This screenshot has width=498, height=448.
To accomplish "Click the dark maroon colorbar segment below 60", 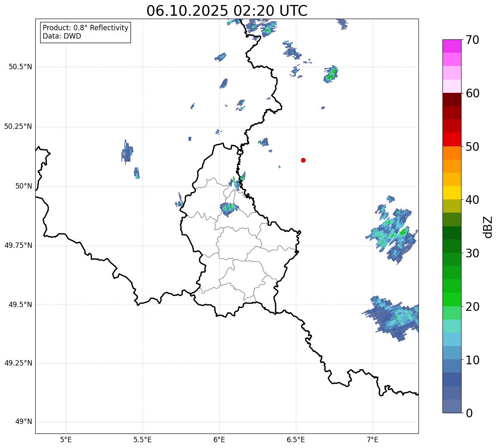I will [x=452, y=99].
